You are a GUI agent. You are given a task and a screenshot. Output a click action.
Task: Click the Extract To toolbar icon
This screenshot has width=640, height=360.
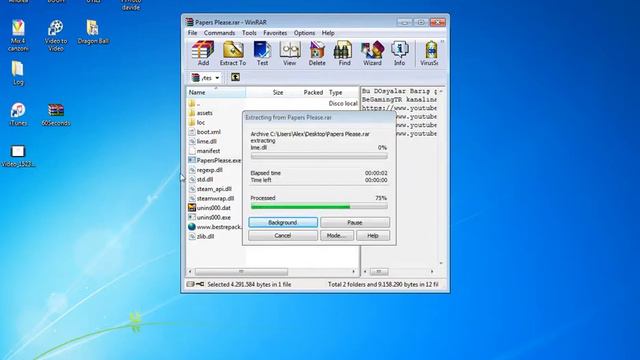(x=233, y=53)
